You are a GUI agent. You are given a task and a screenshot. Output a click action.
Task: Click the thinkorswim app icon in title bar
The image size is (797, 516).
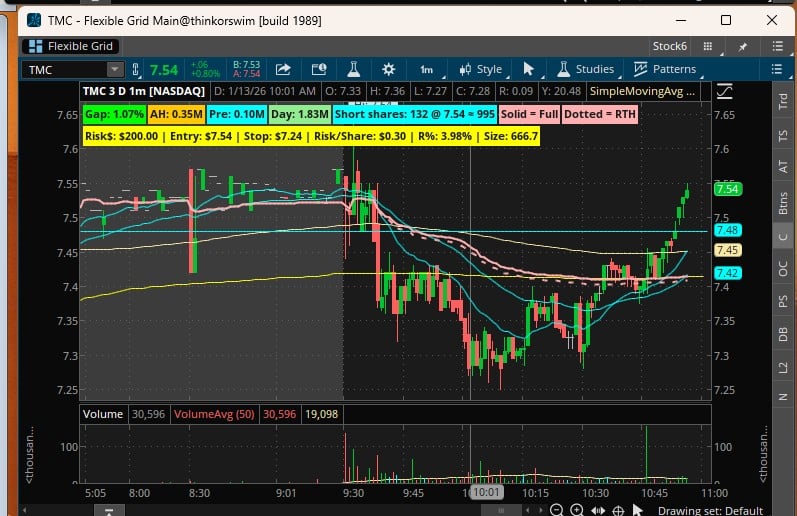pos(34,20)
